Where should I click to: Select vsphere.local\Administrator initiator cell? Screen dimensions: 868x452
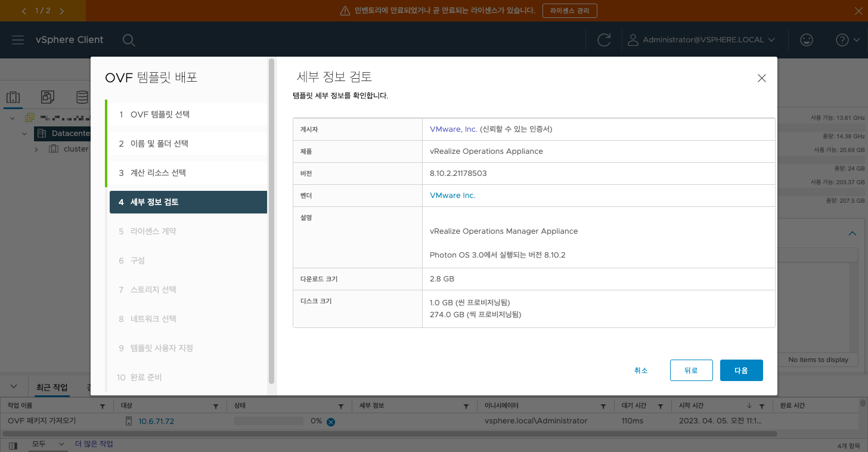click(536, 421)
